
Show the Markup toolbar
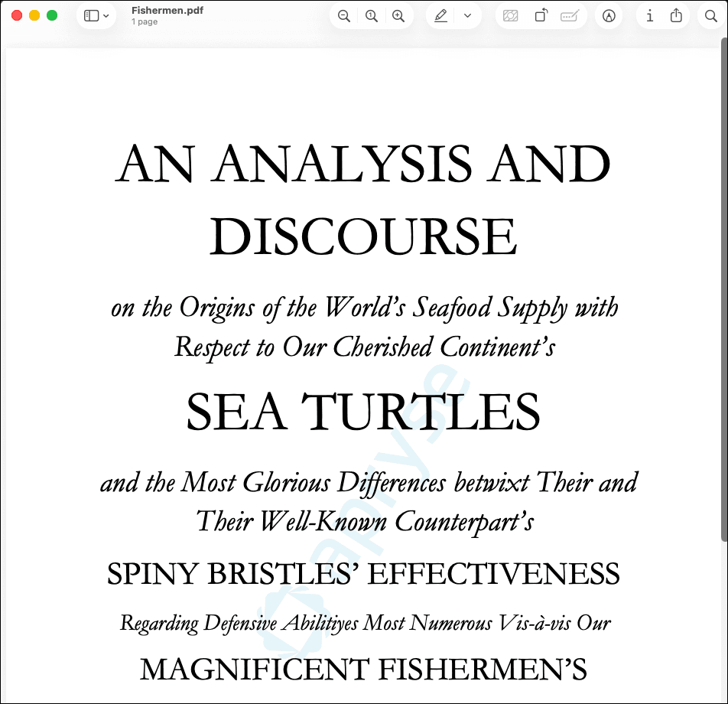pos(609,16)
